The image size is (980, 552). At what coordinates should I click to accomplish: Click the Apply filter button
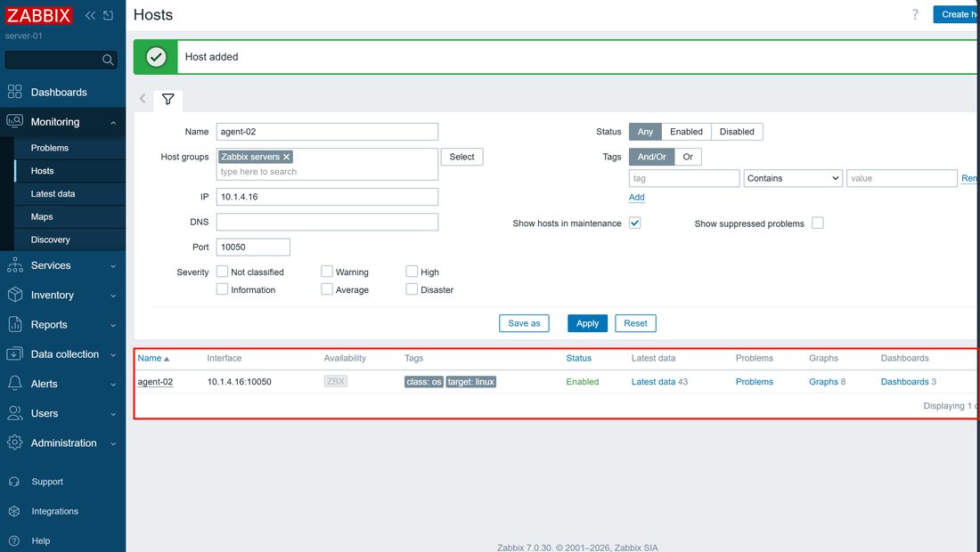587,323
